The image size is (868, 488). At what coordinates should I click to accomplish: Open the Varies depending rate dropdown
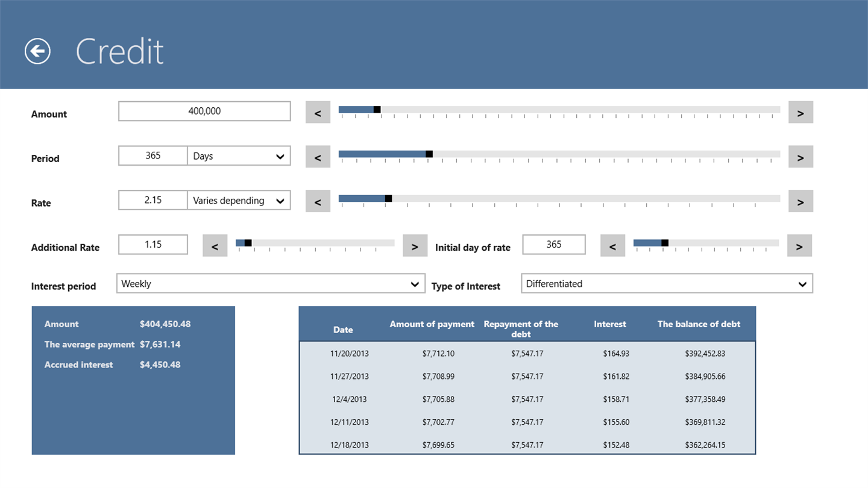coord(239,201)
